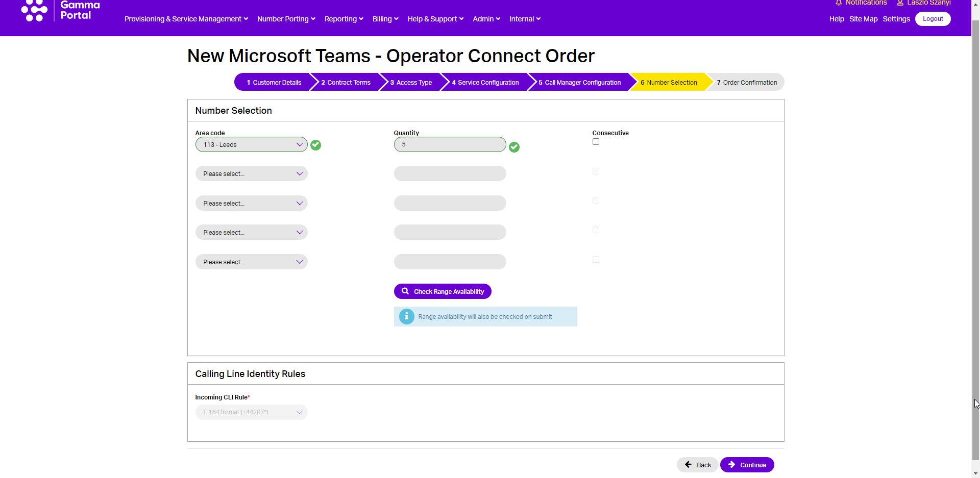Click the Logout button
Image resolution: width=980 pixels, height=478 pixels.
pyautogui.click(x=933, y=19)
